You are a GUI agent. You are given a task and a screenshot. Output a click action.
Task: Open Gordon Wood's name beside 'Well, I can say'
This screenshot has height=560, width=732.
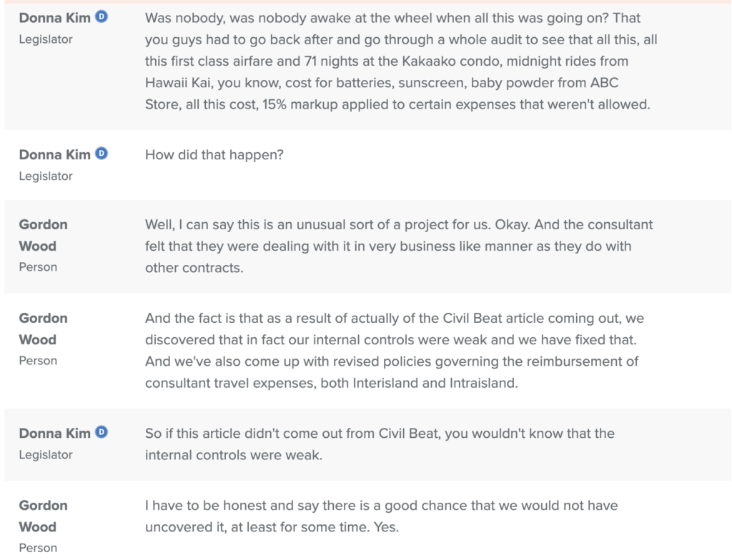pos(43,235)
